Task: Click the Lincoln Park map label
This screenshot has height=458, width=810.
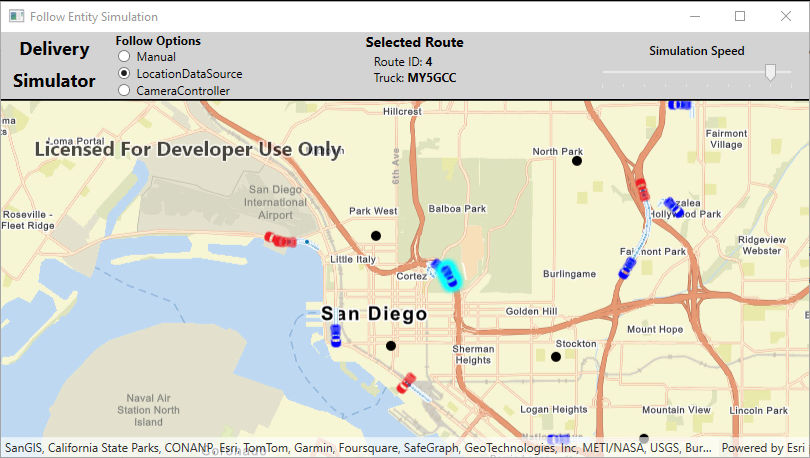Action: 758,410
